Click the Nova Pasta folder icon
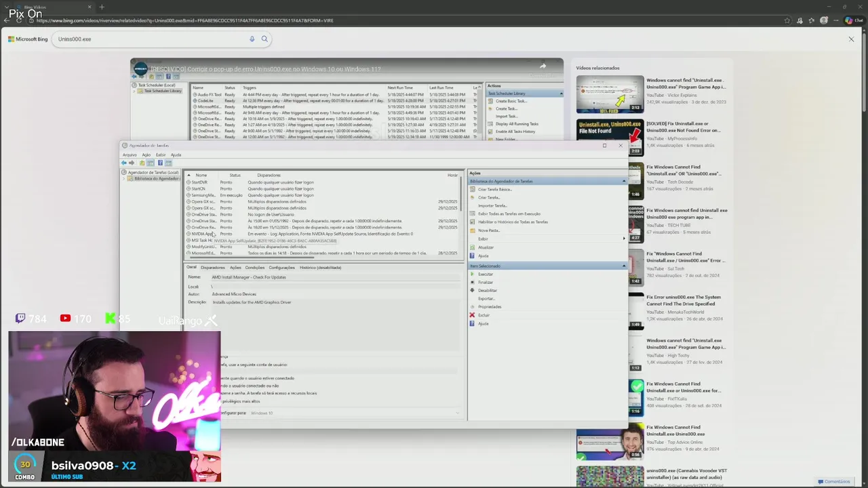The image size is (868, 488). click(473, 230)
